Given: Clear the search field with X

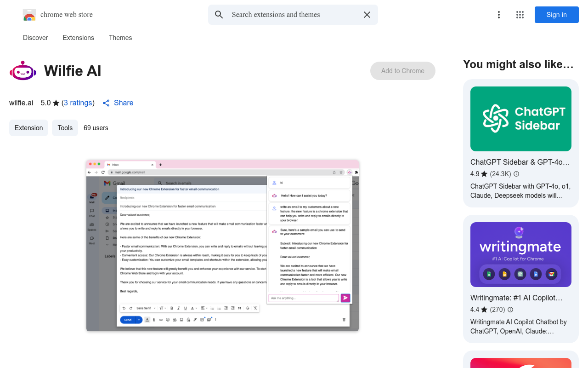Looking at the screenshot, I should click(x=367, y=15).
